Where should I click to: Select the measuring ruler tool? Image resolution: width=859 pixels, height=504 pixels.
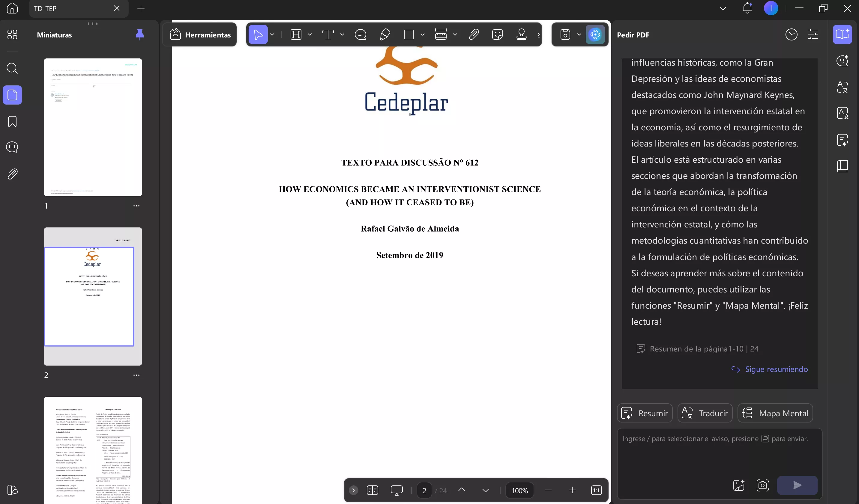pos(441,34)
